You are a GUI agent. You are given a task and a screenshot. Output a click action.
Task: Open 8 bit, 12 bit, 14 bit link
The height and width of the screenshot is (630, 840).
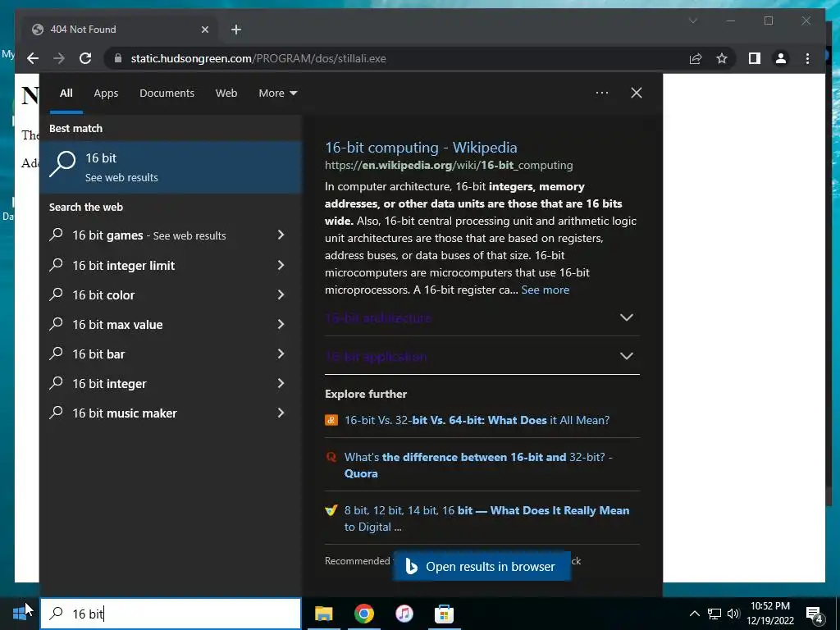click(486, 518)
